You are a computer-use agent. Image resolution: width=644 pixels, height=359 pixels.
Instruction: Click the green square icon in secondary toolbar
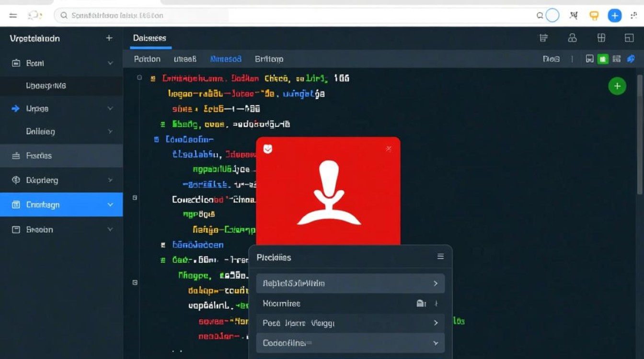(x=603, y=59)
